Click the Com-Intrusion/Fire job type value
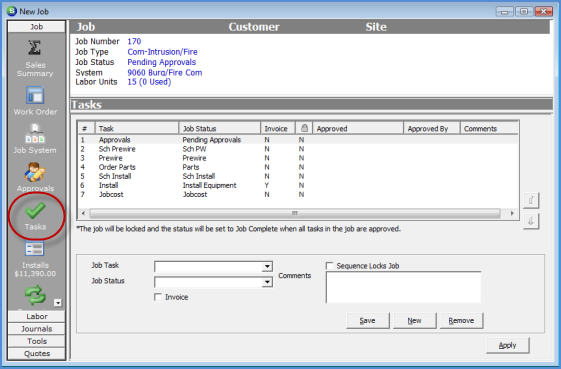 (162, 52)
